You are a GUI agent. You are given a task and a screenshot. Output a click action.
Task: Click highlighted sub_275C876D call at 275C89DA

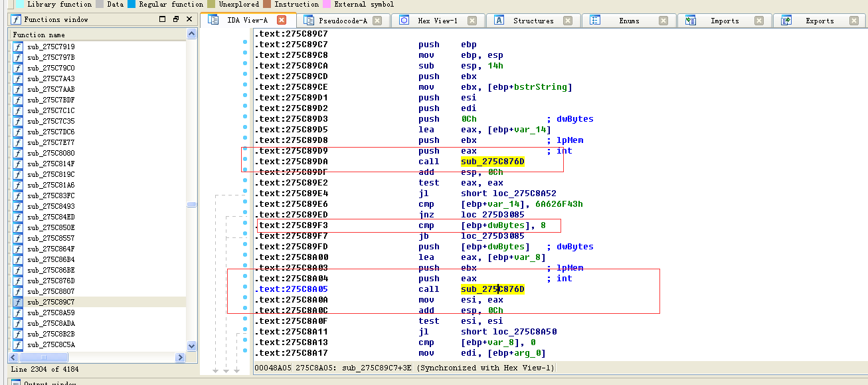click(x=492, y=162)
